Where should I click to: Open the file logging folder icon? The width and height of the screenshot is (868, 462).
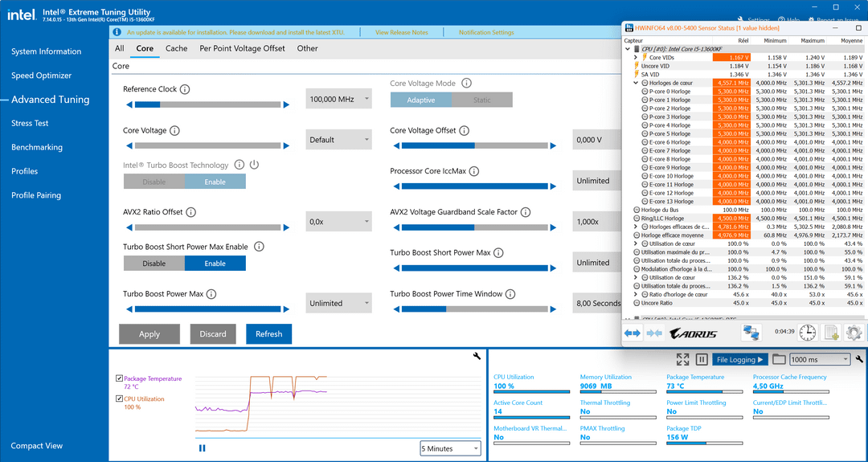(x=779, y=360)
